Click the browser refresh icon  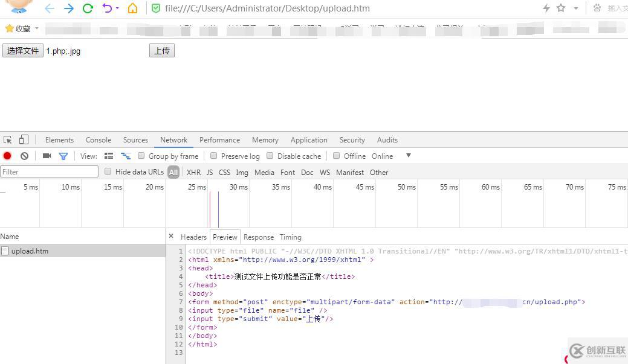pyautogui.click(x=88, y=8)
